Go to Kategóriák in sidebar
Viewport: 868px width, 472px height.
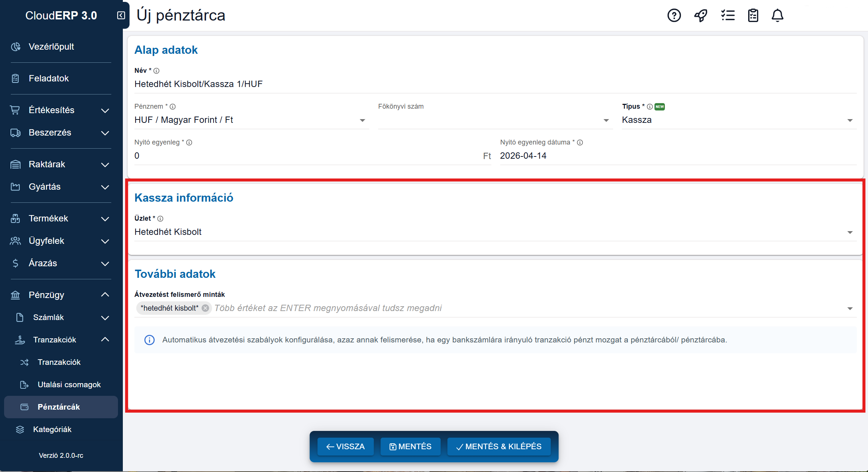52,429
